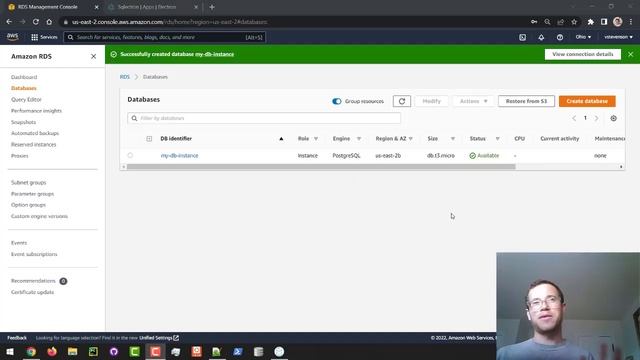Click AWS services search box
This screenshot has height=360, width=640.
[x=164, y=37]
